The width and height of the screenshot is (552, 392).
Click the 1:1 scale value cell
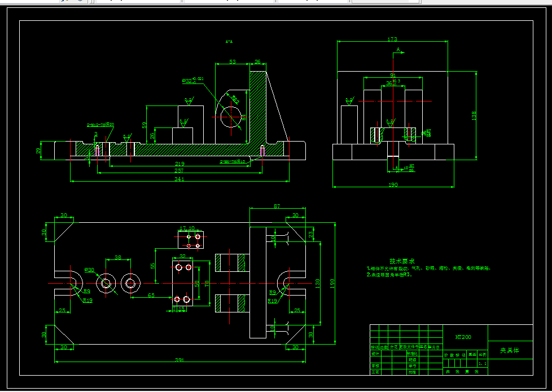[483, 363]
